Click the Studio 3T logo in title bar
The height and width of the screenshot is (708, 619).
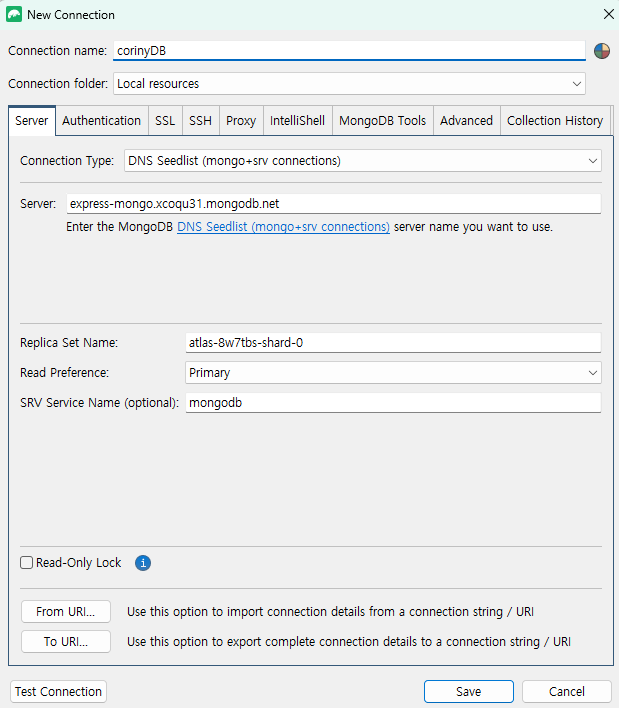coord(14,14)
